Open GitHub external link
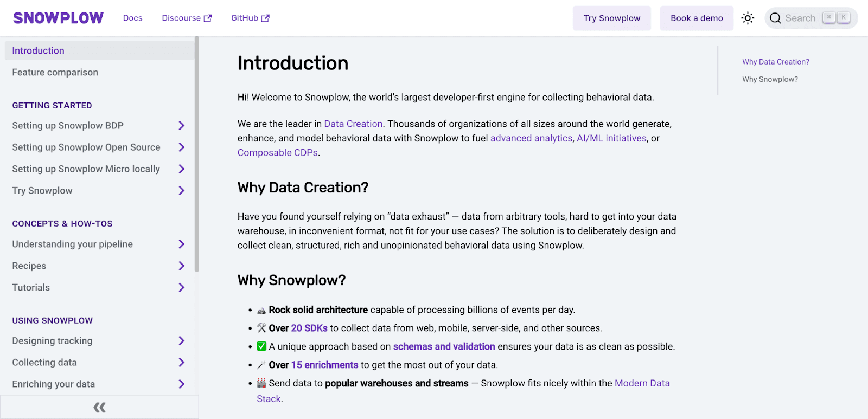Viewport: 868px width, 419px height. [250, 18]
